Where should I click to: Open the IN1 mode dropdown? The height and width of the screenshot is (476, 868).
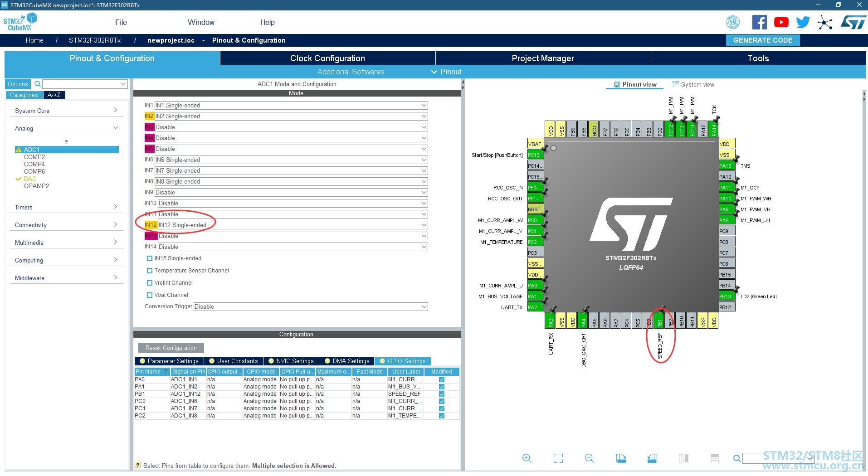291,105
